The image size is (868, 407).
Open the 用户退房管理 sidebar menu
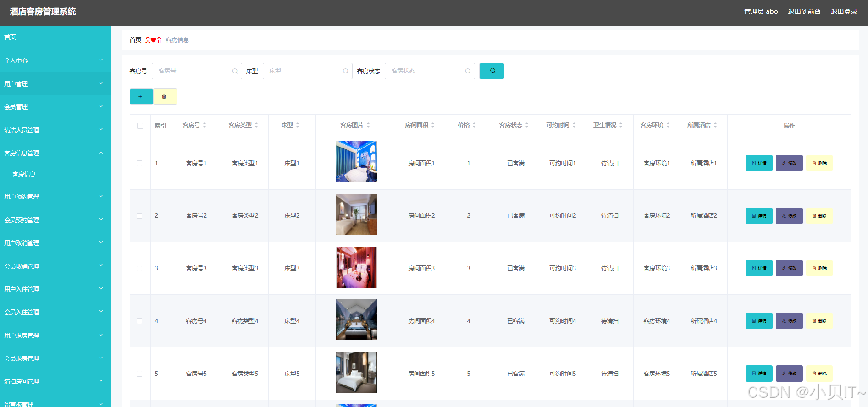(x=55, y=335)
